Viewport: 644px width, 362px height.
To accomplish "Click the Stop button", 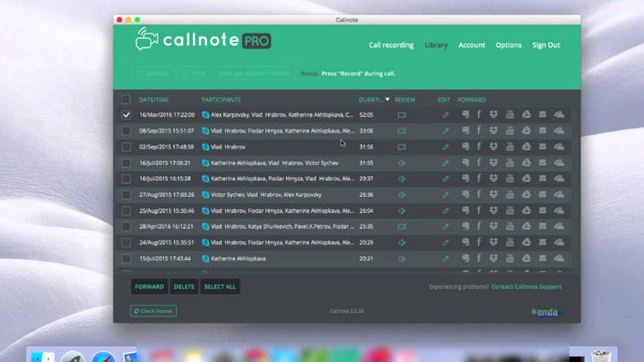I will 195,73.
